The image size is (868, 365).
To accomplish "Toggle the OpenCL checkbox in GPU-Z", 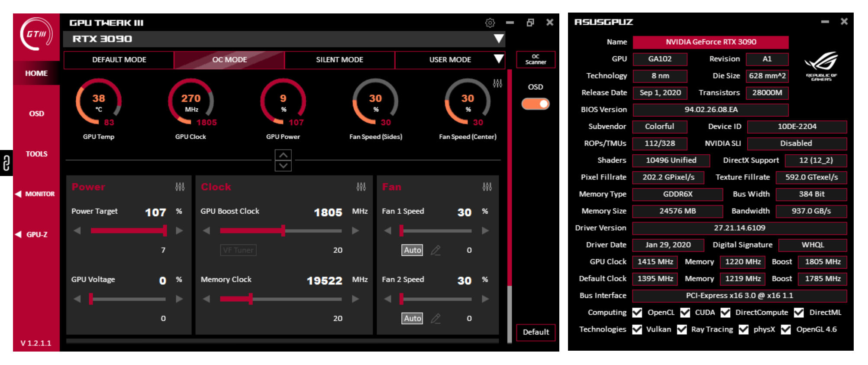I will click(637, 313).
